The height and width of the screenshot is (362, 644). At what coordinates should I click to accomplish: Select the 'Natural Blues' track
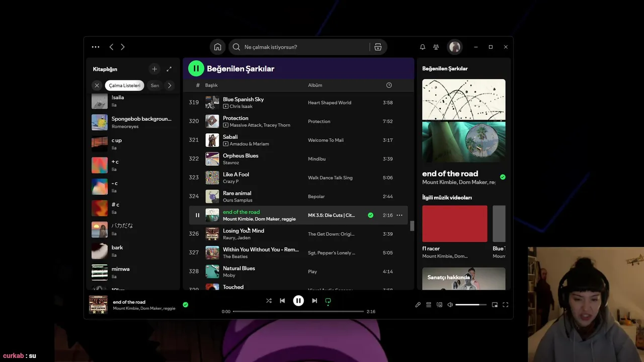point(298,271)
